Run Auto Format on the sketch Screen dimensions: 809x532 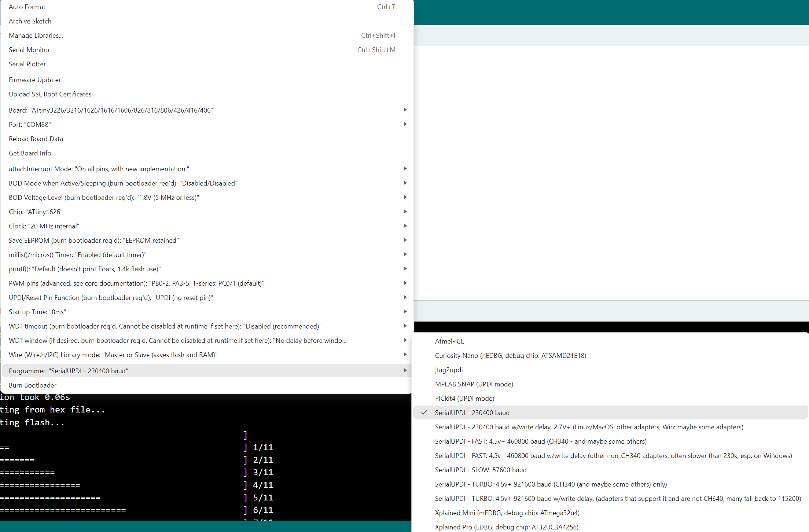[27, 7]
